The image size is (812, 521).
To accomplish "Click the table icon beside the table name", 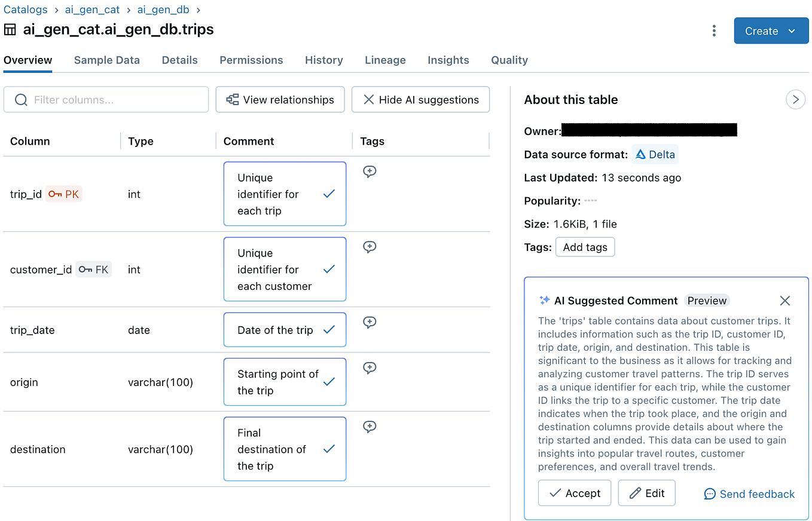I will [10, 29].
